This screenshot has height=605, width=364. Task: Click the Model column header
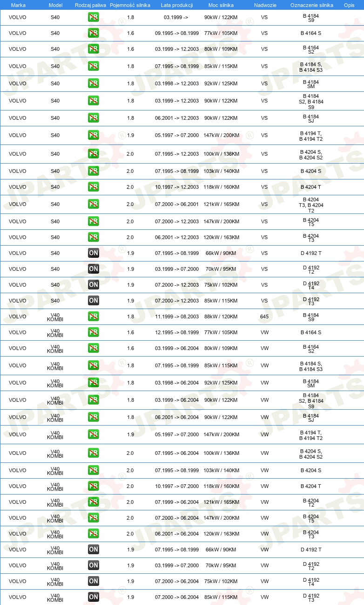click(55, 5)
